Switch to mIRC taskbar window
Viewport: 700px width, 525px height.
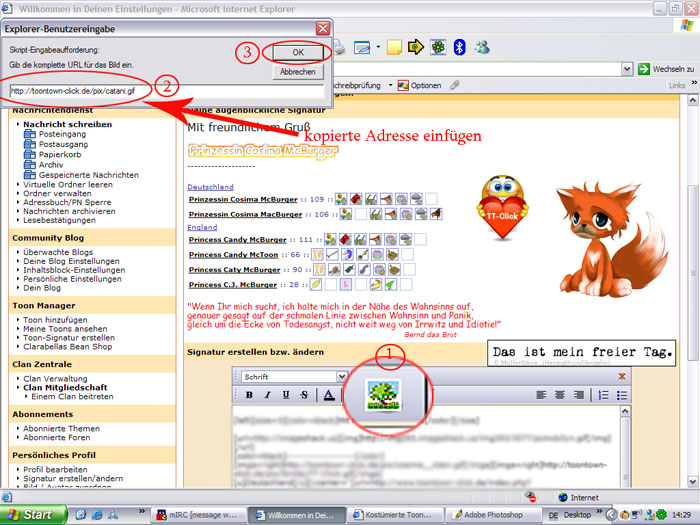(198, 515)
